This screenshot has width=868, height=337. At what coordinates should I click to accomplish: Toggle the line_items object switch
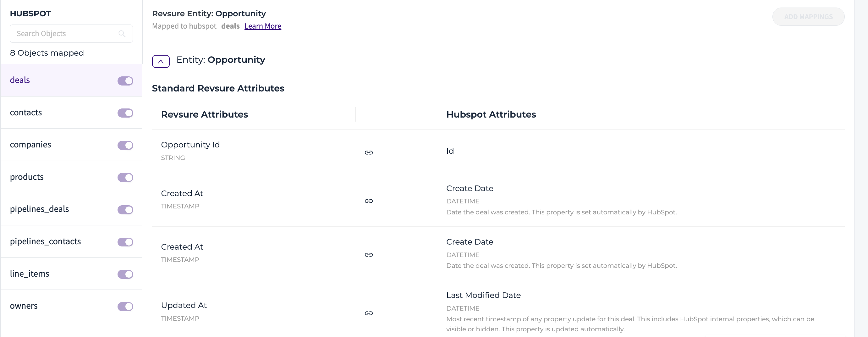[x=125, y=274]
